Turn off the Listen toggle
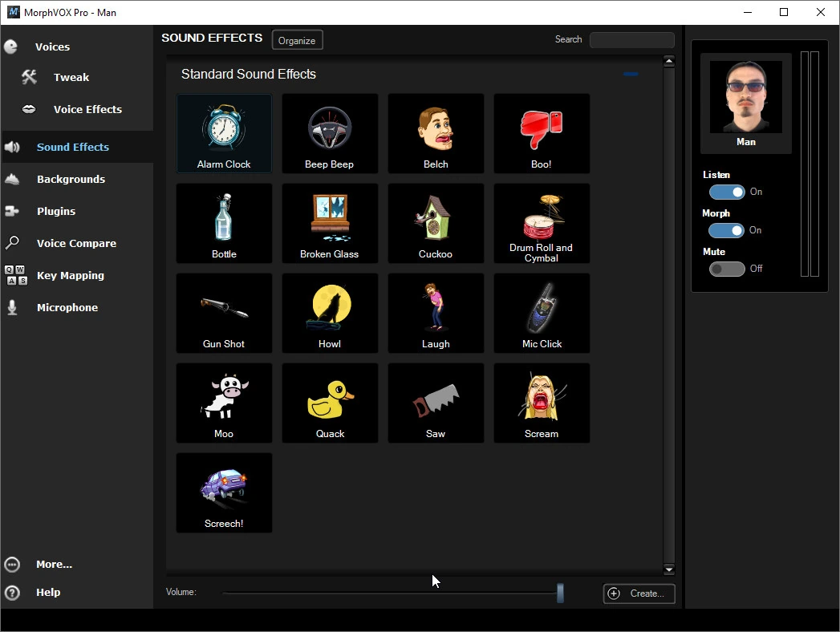Viewport: 840px width, 632px height. click(727, 192)
